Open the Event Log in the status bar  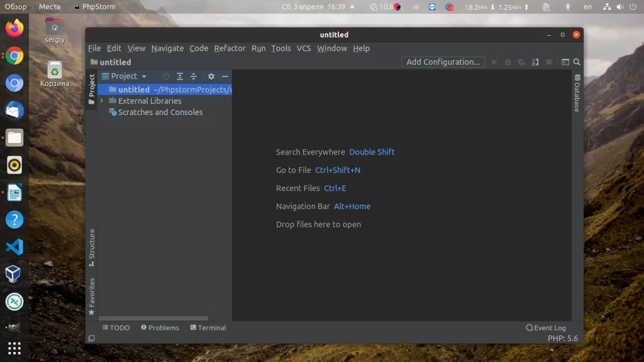pyautogui.click(x=546, y=327)
